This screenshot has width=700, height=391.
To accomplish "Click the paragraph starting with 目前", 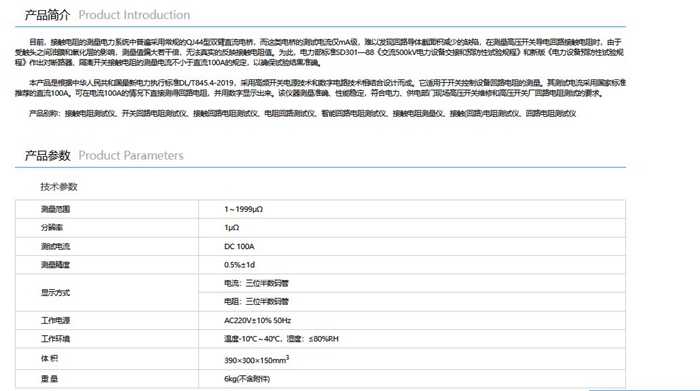I will [x=320, y=52].
